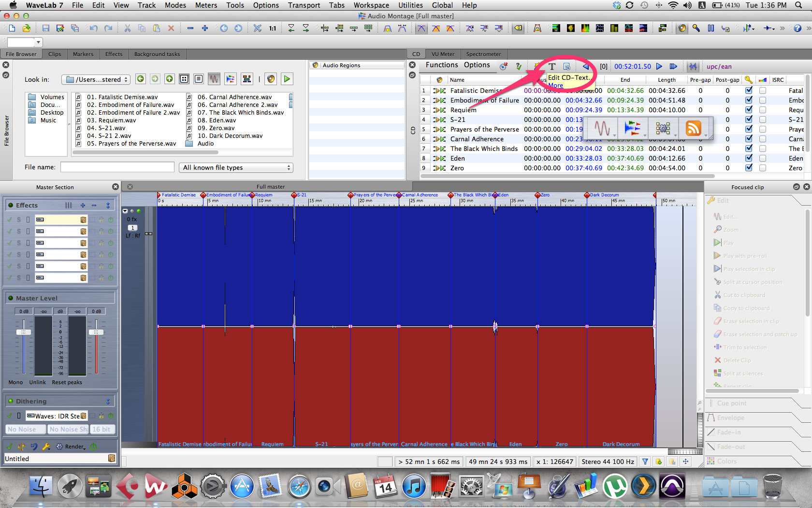
Task: Switch to the Markers tab
Action: point(83,54)
